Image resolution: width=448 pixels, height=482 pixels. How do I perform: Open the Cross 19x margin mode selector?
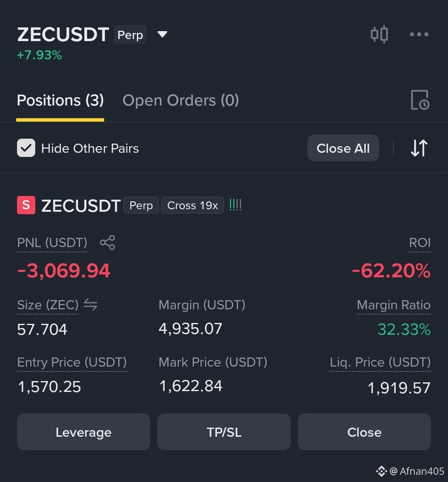click(192, 205)
